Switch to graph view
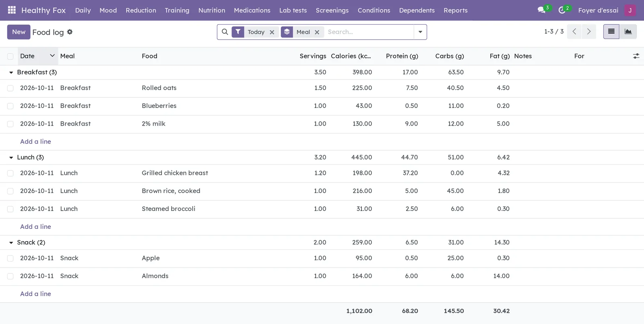This screenshot has height=324, width=644. point(628,31)
